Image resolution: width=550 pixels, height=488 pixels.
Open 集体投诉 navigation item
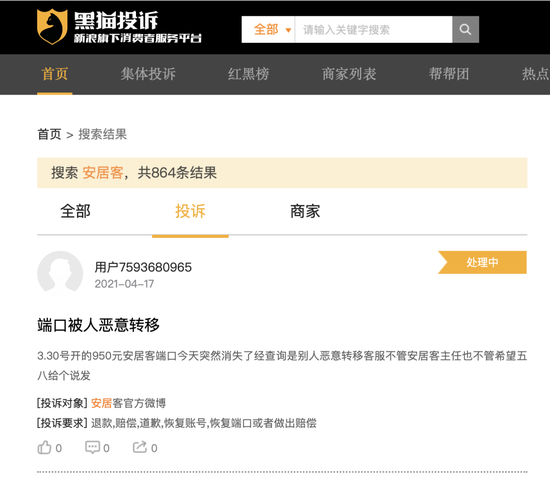pos(148,74)
